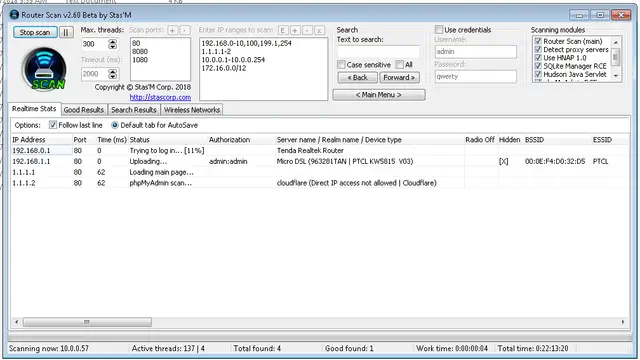This screenshot has width=640, height=360.
Task: Click the Forward search button
Action: click(399, 78)
